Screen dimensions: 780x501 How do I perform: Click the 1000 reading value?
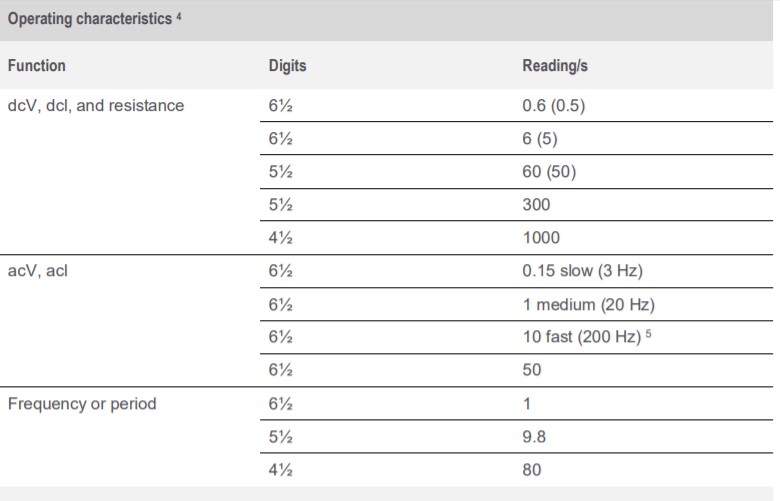[x=541, y=238]
